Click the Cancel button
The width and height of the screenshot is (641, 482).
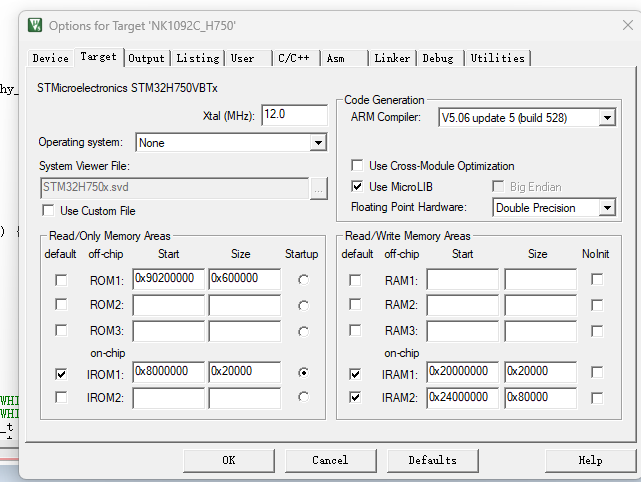(x=330, y=460)
